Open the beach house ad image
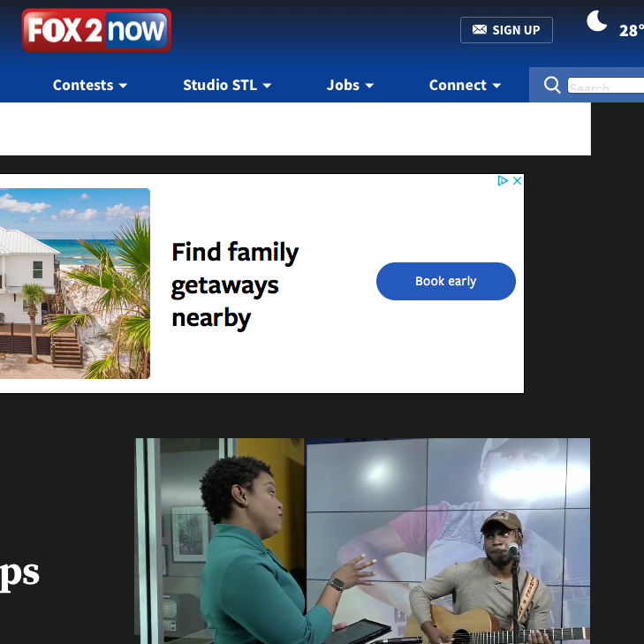 pyautogui.click(x=75, y=284)
